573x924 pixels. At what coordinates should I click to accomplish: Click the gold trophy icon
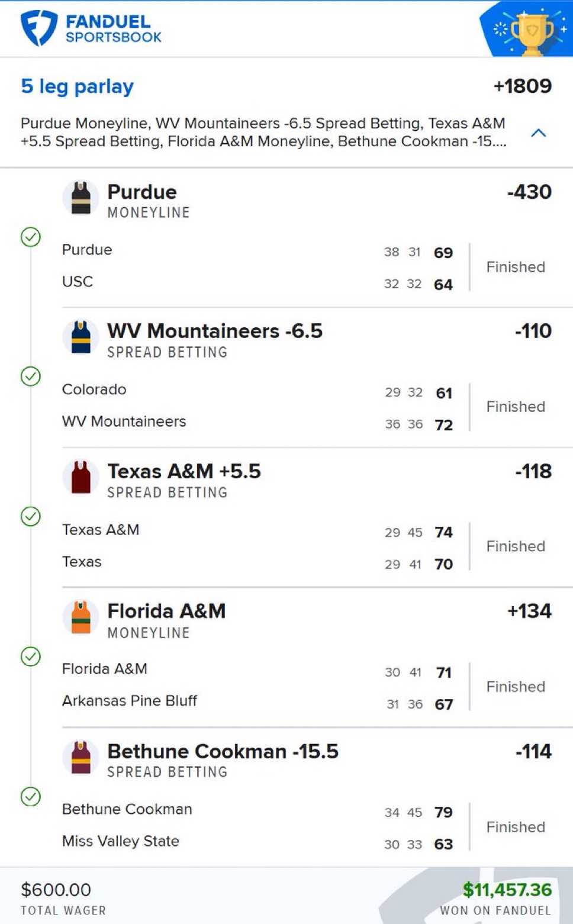532,33
